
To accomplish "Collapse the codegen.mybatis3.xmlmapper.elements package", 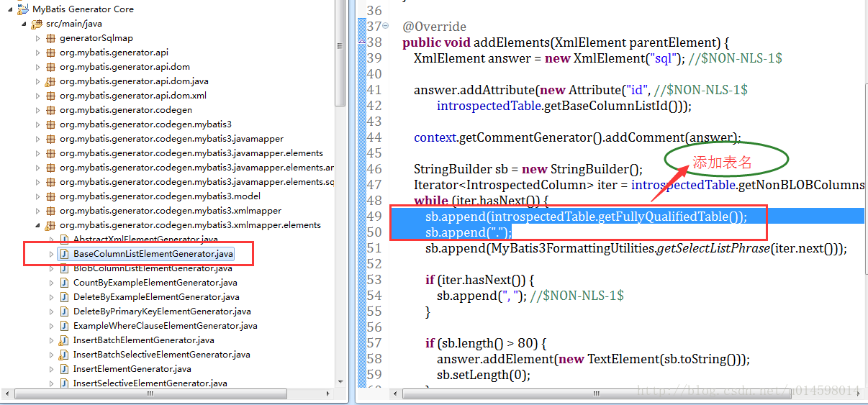I will pos(38,225).
